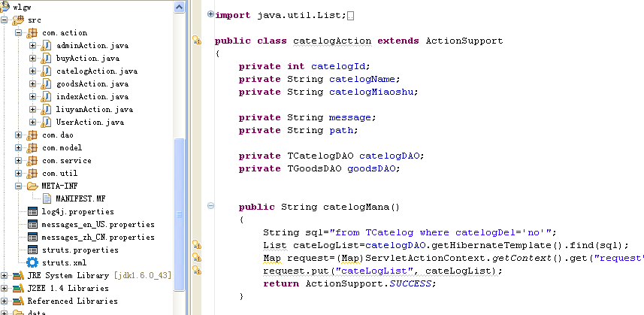Image resolution: width=644 pixels, height=315 pixels.
Task: Collapse the META-INF folder
Action: (19, 186)
